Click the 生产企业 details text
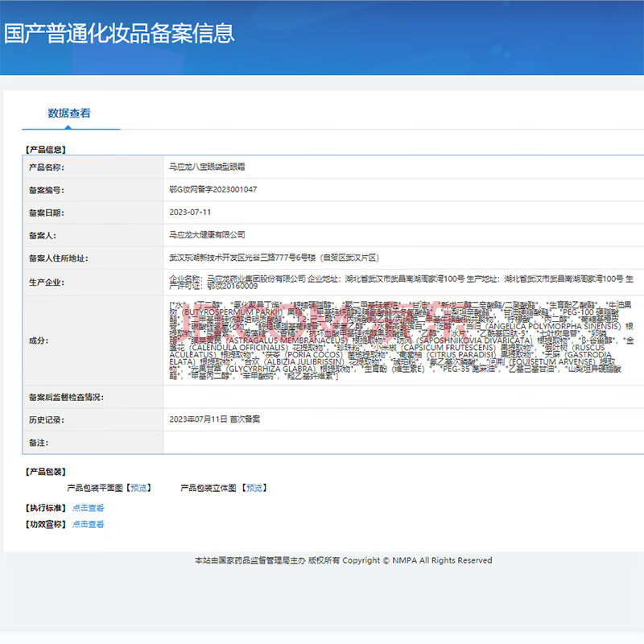Image resolution: width=644 pixels, height=644 pixels. pyautogui.click(x=401, y=283)
